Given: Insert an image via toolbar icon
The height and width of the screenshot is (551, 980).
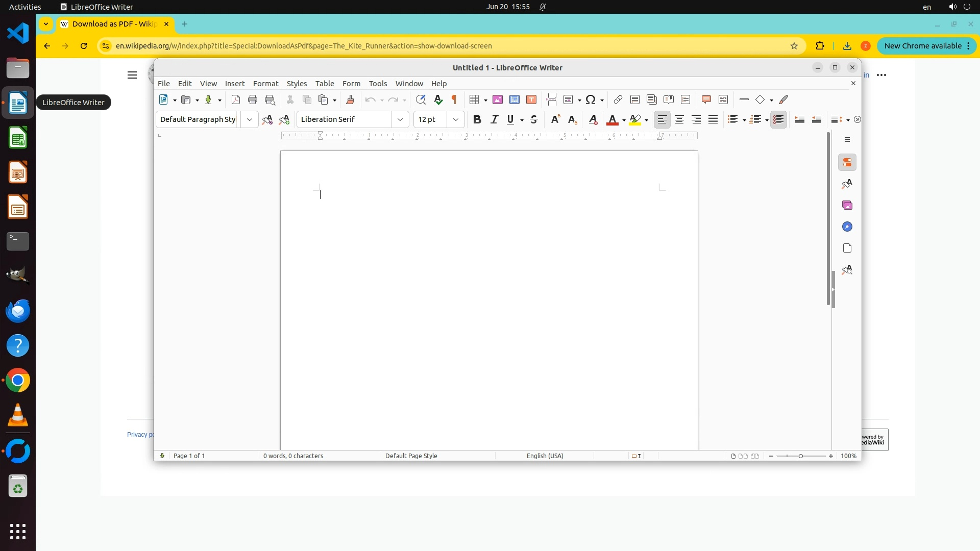Looking at the screenshot, I should click(x=497, y=99).
